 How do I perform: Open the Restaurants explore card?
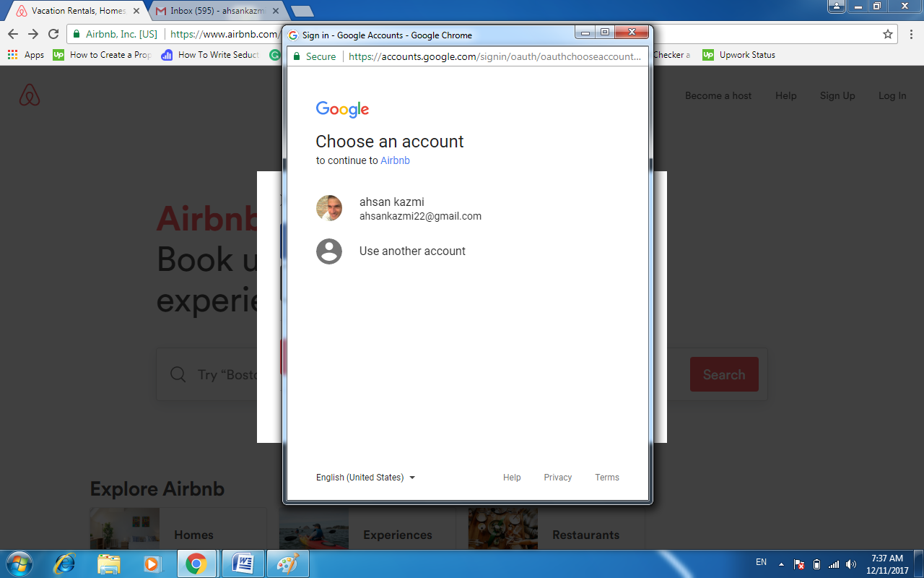coord(557,529)
